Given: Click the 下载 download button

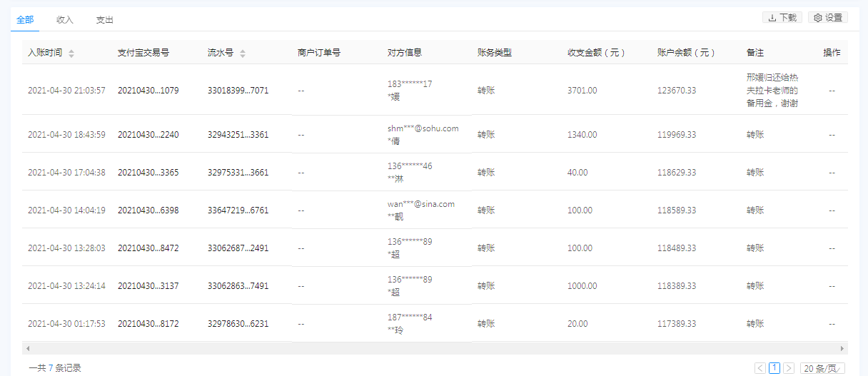Looking at the screenshot, I should pyautogui.click(x=782, y=18).
